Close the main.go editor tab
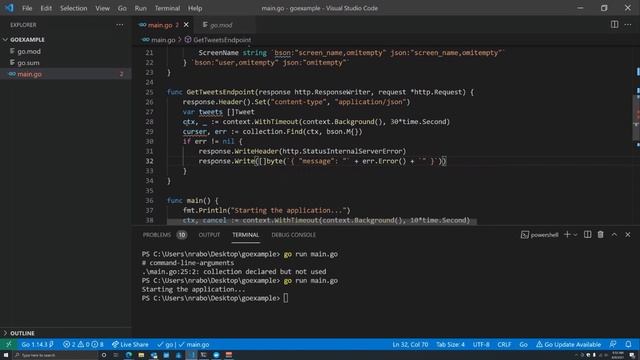The width and height of the screenshot is (640, 360). (x=186, y=25)
